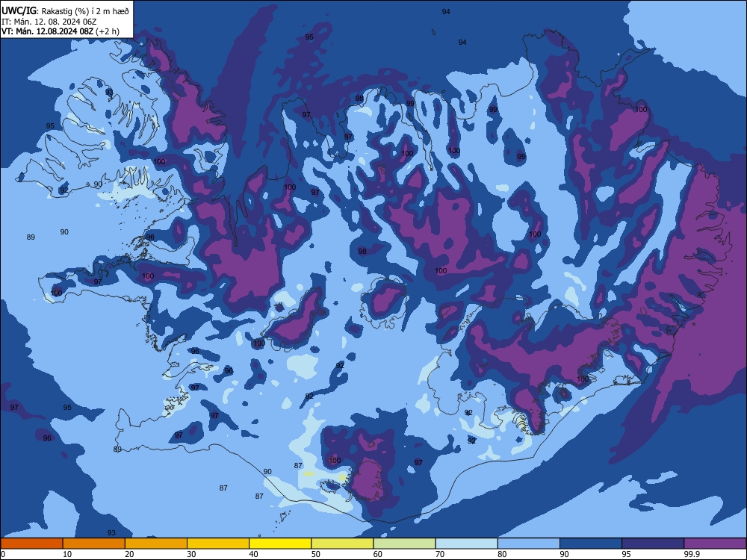Click the pale green 60–70 legend swatch
Screen dimensions: 747x560
404,544
